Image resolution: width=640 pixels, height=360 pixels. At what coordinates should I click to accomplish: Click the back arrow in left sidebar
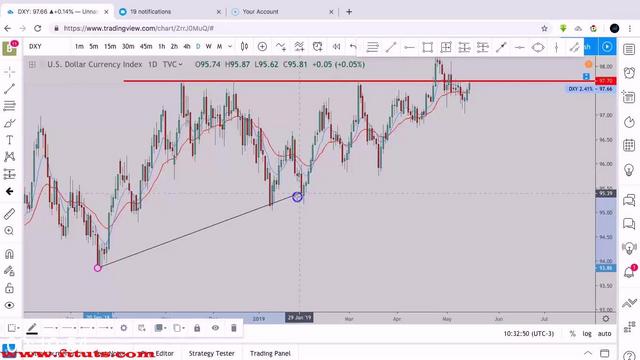(x=9, y=191)
